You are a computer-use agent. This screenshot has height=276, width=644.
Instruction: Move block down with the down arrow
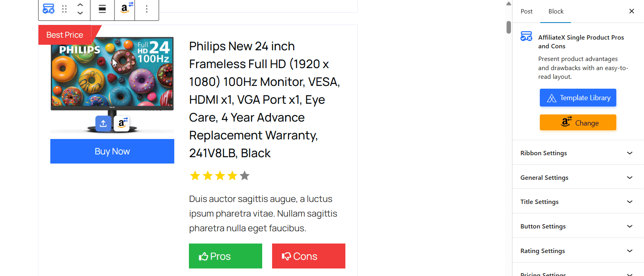point(80,13)
